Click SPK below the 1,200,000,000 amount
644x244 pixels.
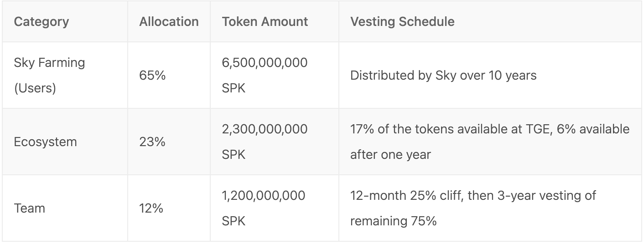click(x=234, y=221)
